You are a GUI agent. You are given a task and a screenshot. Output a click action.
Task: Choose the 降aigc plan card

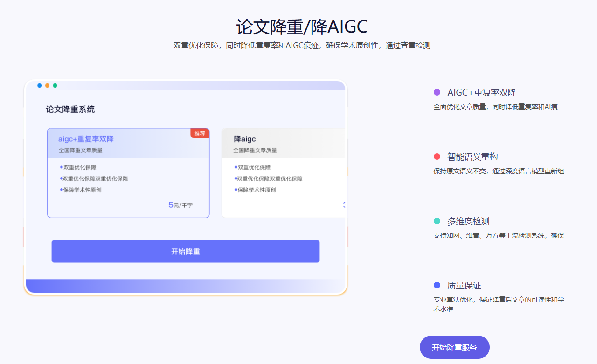click(x=283, y=172)
